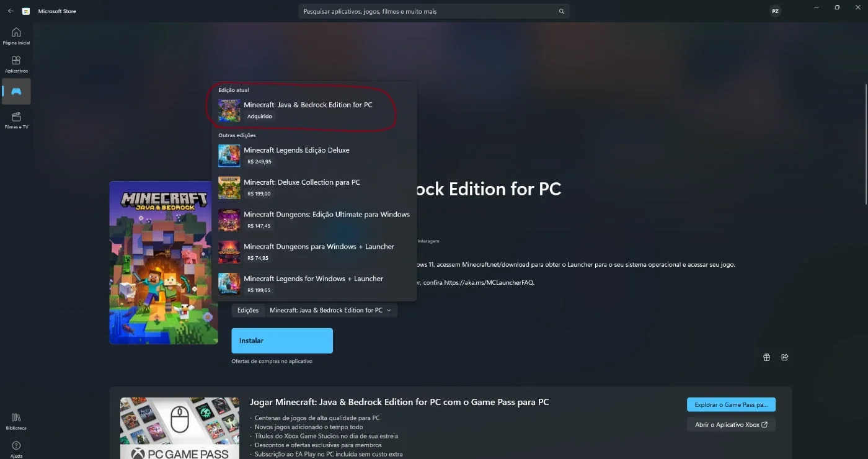Click Explorar o Game Pass button
868x459 pixels.
tap(731, 404)
